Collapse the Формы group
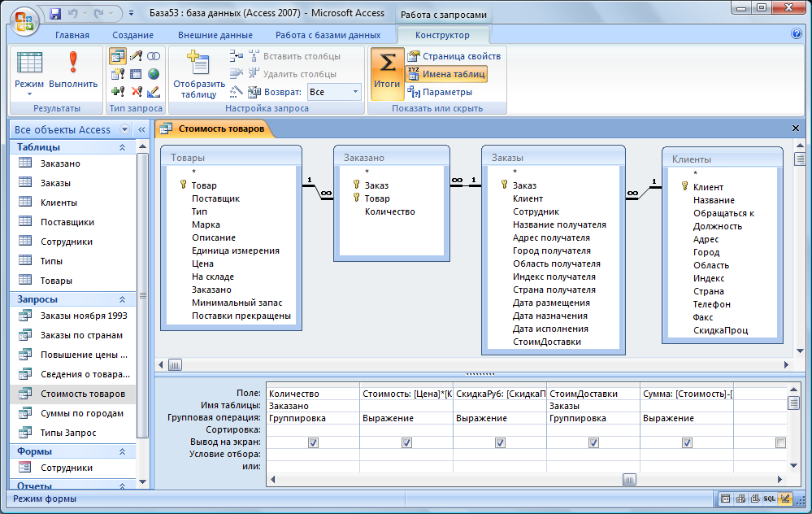 coord(122,451)
